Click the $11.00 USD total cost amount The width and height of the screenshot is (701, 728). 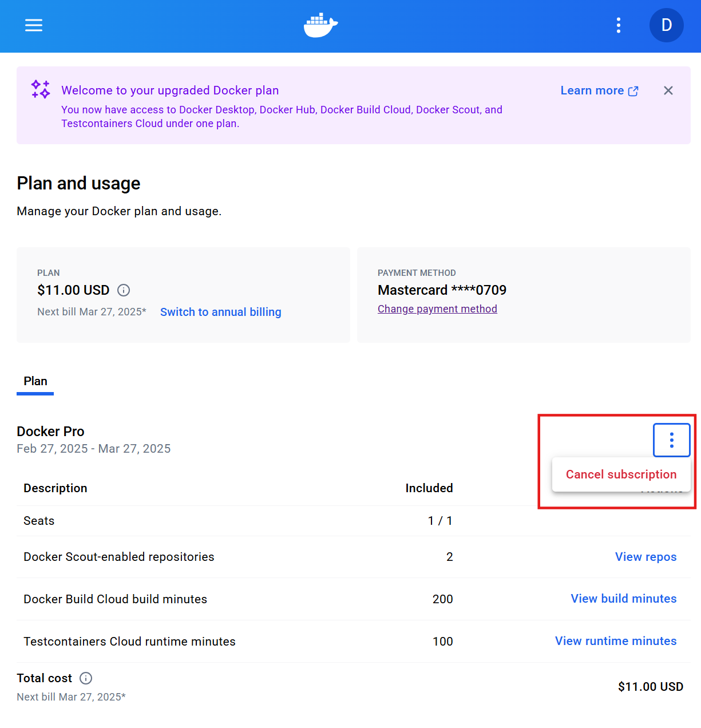(x=651, y=687)
